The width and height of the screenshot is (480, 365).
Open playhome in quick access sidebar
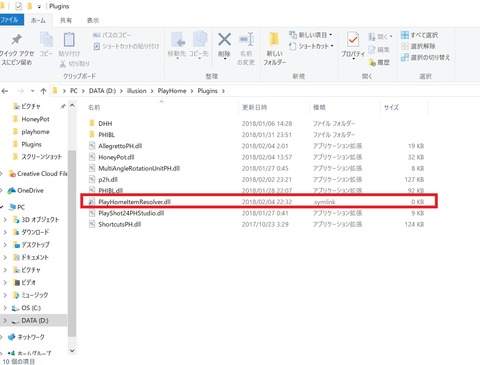click(35, 132)
